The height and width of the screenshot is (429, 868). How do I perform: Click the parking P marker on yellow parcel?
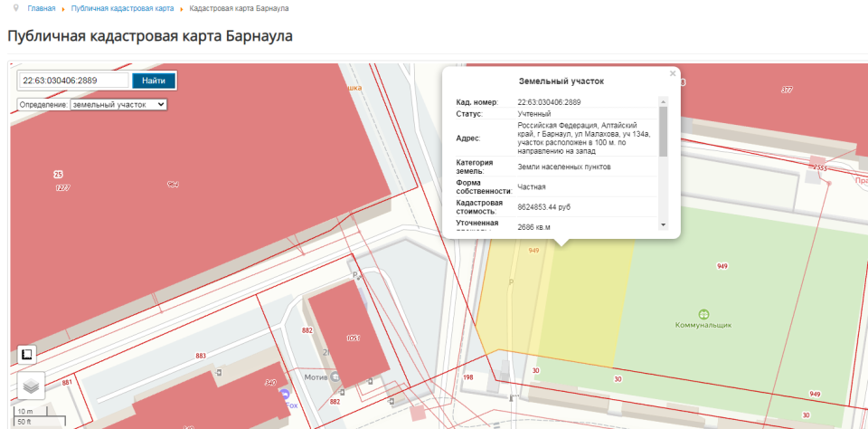pyautogui.click(x=511, y=282)
